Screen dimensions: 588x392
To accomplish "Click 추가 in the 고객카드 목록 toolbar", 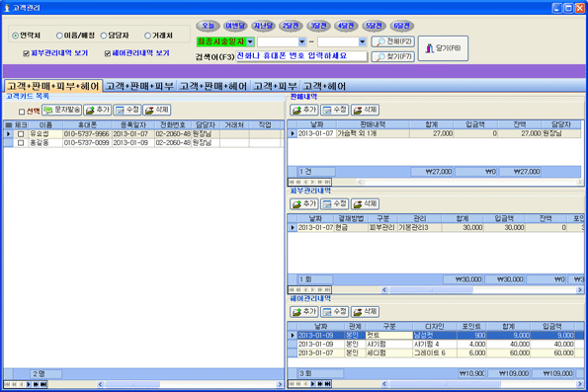I will click(x=98, y=110).
